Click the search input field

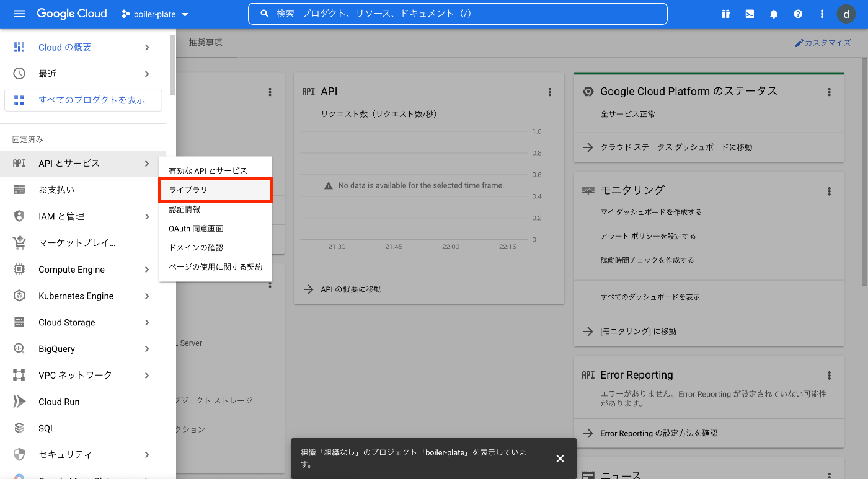(x=458, y=13)
